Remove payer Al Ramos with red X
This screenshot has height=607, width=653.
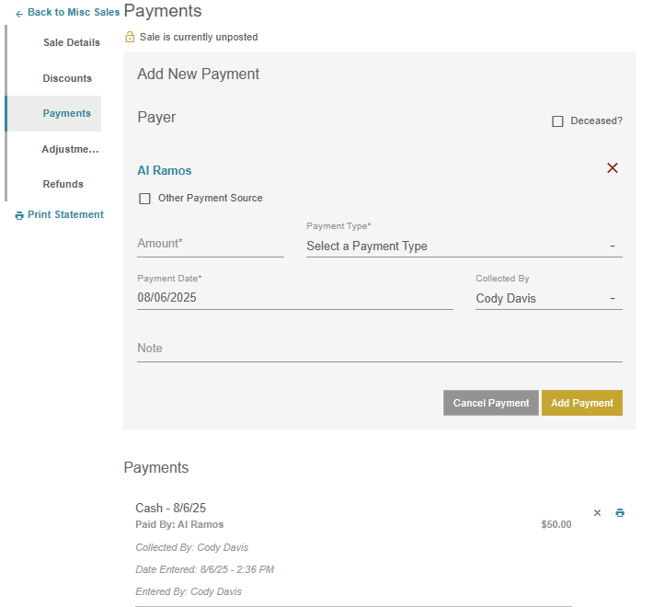click(612, 168)
